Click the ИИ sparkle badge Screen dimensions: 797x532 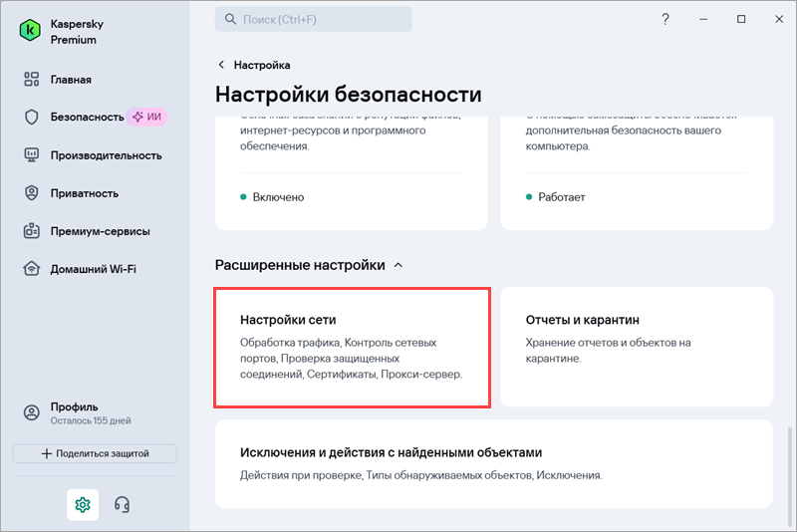pyautogui.click(x=146, y=117)
